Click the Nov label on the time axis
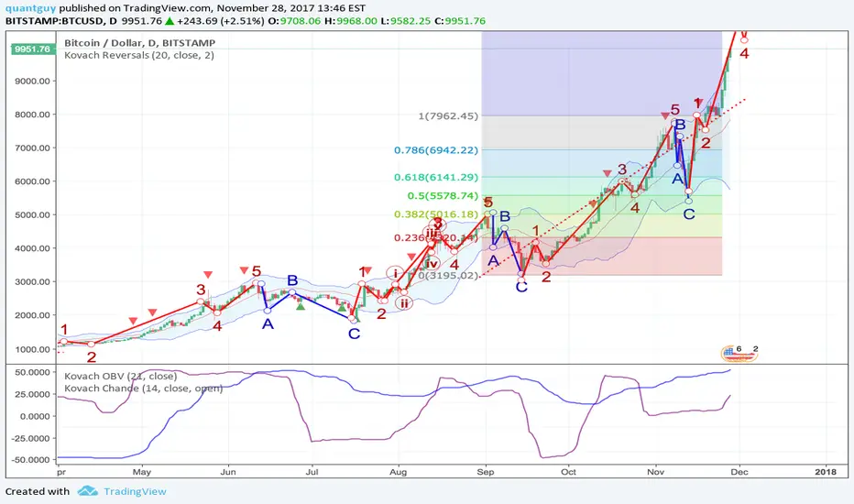The width and height of the screenshot is (854, 504). tap(656, 472)
